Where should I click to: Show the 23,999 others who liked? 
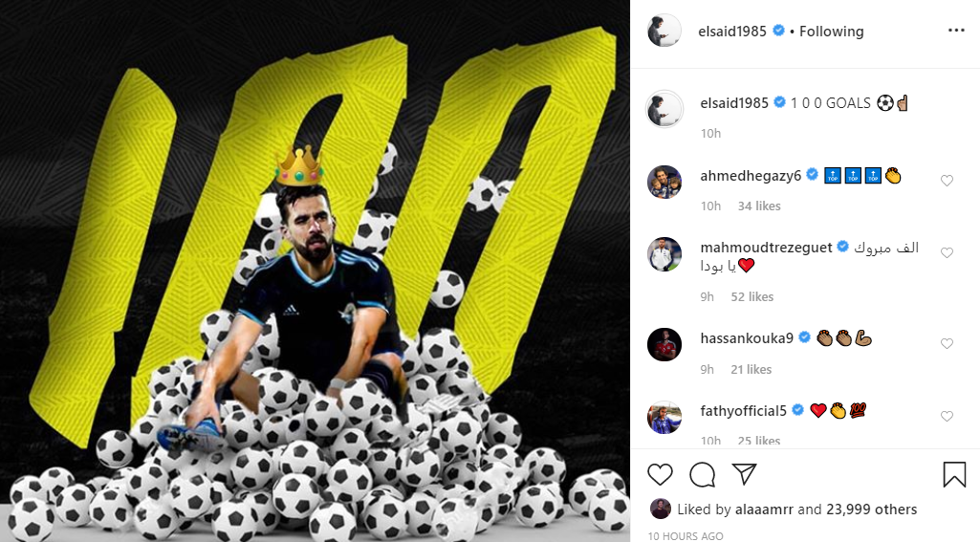click(871, 509)
